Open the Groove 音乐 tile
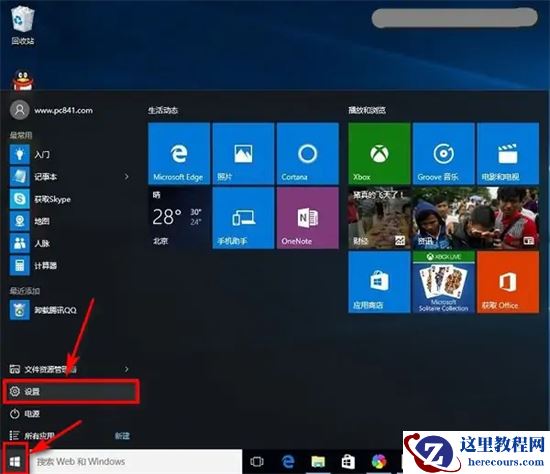This screenshot has width=550, height=474. [443, 153]
